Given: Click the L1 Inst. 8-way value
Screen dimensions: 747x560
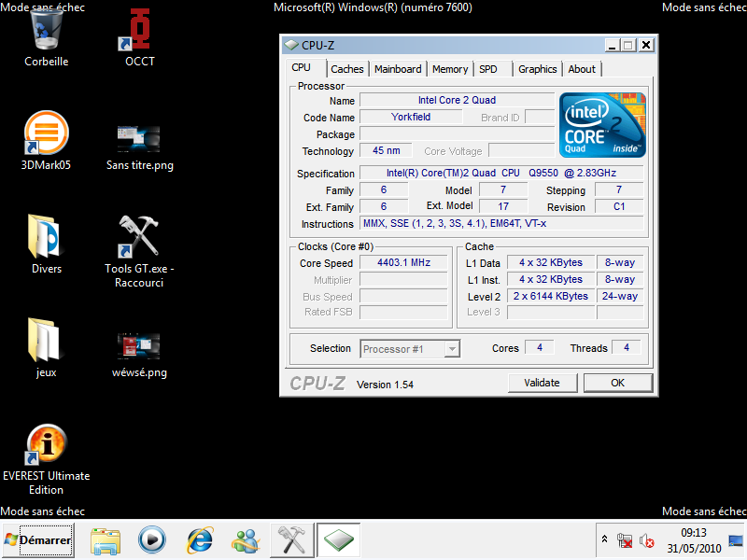Looking at the screenshot, I should click(x=620, y=279).
